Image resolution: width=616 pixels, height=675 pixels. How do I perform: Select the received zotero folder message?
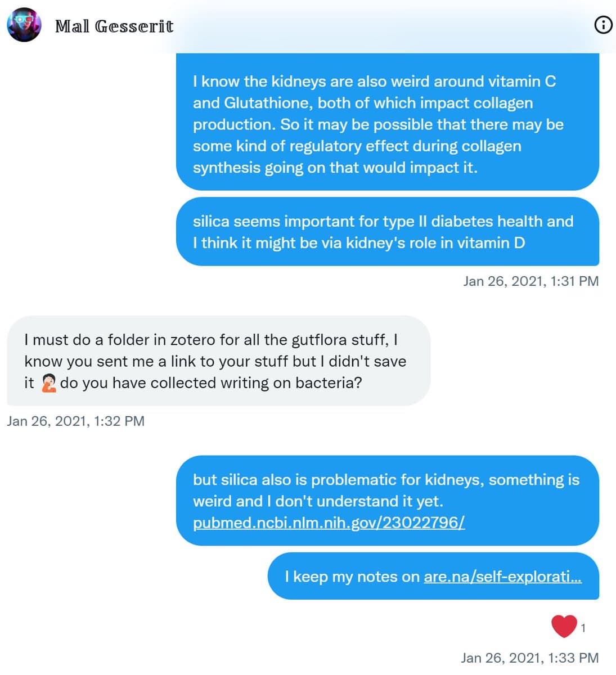pos(218,361)
